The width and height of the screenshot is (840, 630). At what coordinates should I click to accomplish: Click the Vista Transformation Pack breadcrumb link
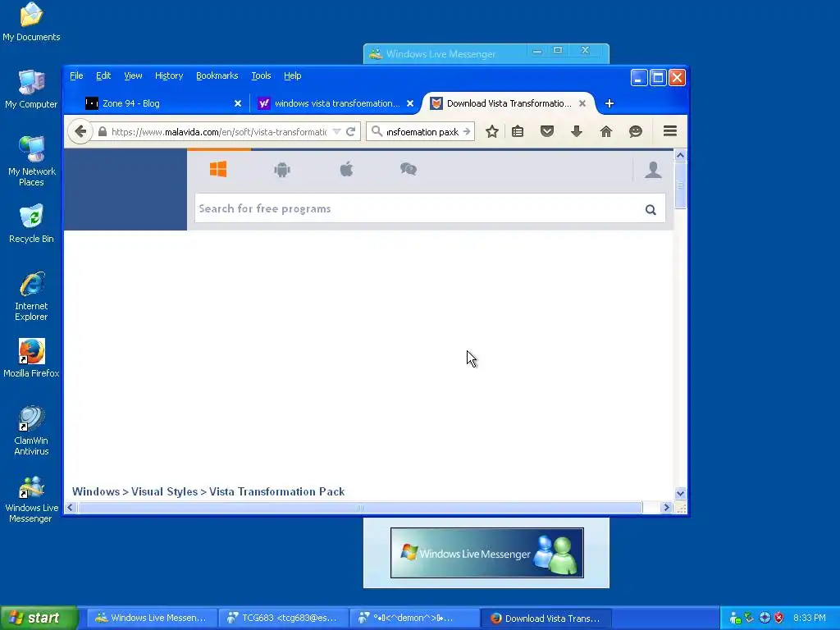(276, 491)
